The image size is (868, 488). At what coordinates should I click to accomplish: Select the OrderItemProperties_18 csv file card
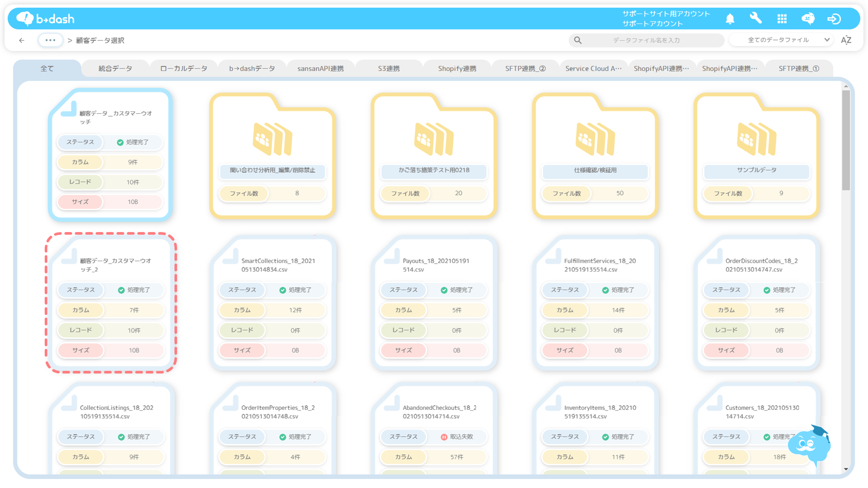(x=273, y=429)
